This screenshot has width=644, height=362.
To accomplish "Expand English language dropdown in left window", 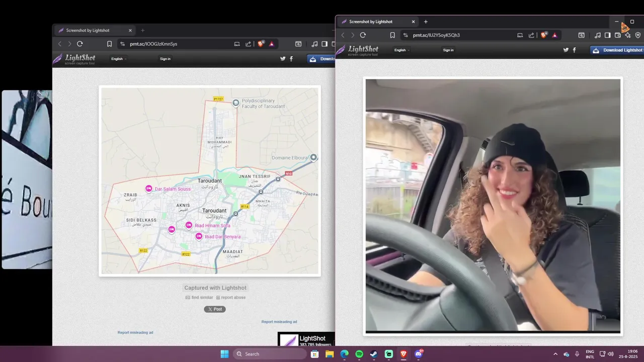I will click(x=119, y=59).
